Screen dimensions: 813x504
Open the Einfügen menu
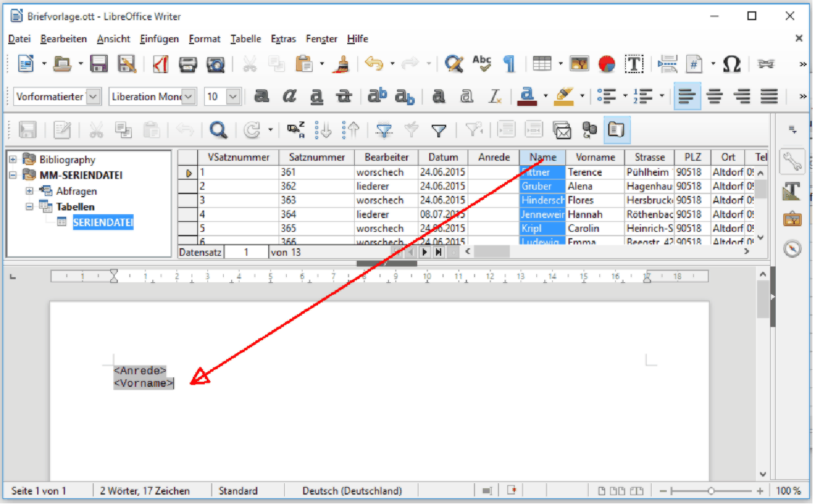159,39
